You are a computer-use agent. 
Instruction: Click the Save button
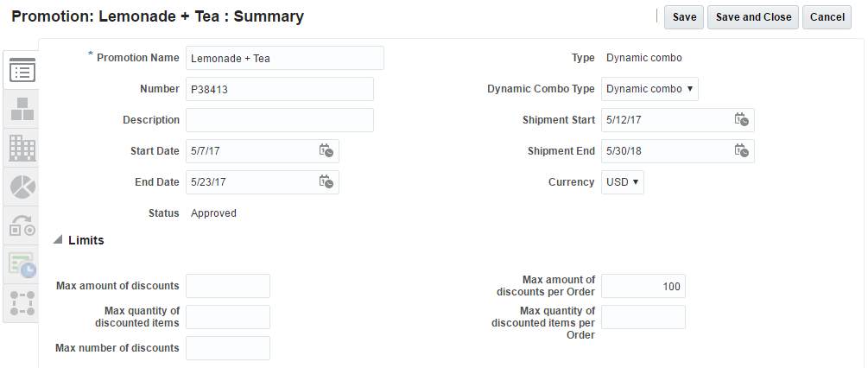pos(684,17)
